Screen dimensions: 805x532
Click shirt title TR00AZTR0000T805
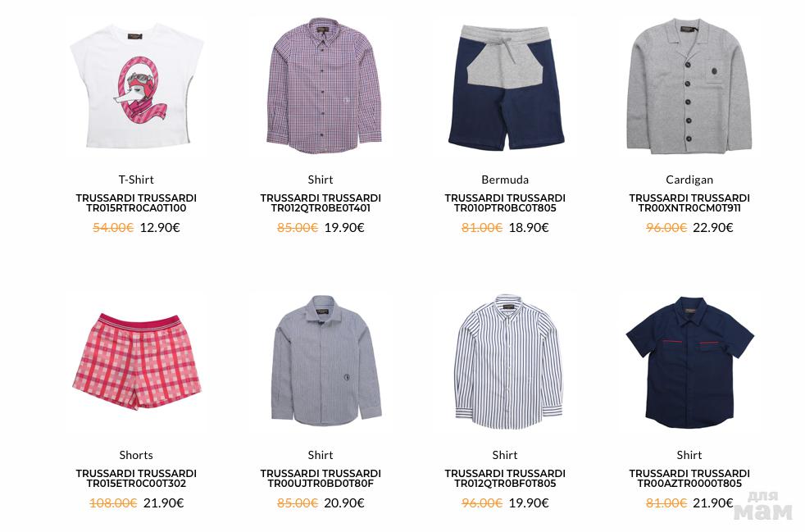click(x=689, y=478)
